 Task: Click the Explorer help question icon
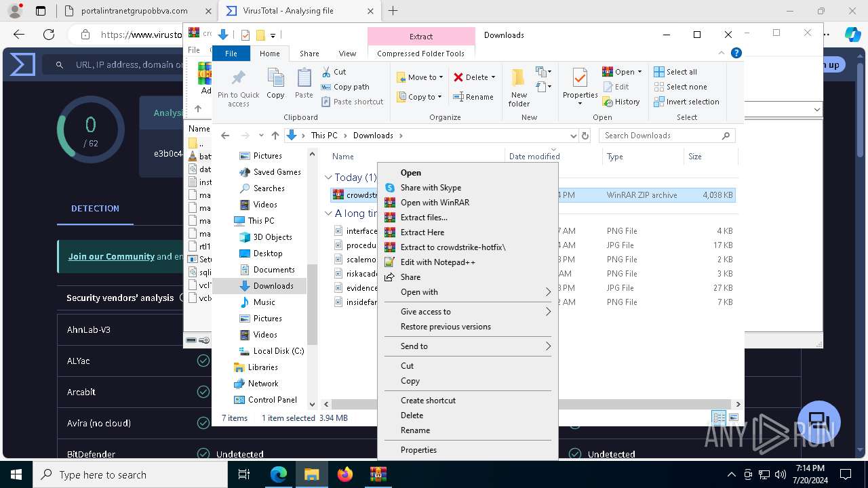736,53
